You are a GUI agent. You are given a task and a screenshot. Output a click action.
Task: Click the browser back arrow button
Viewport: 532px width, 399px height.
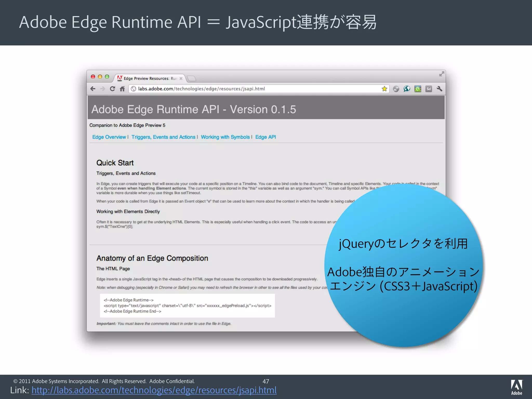[x=93, y=89]
